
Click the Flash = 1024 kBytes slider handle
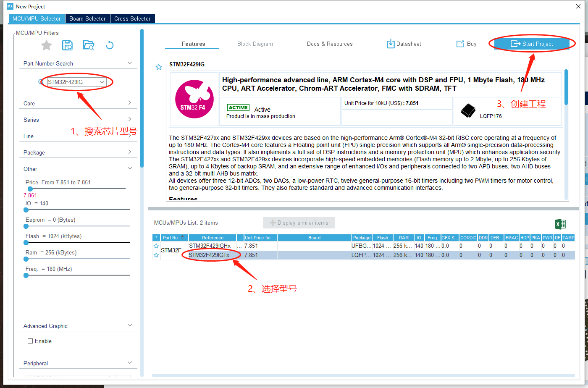26,242
